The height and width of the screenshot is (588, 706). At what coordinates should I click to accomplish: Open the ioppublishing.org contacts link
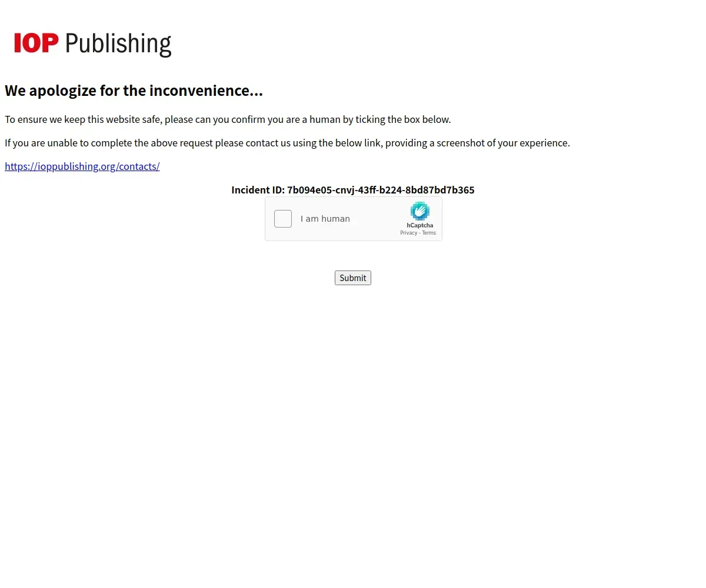pos(82,166)
